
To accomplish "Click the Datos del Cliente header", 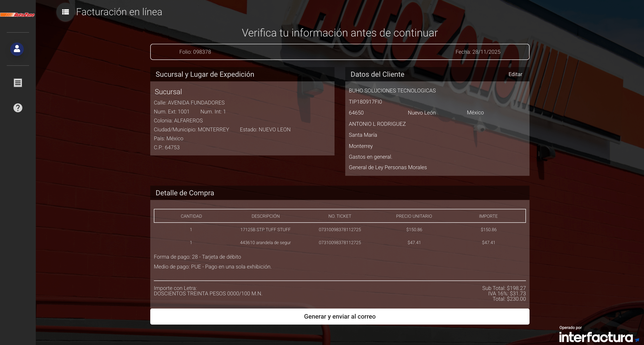I will pos(377,74).
